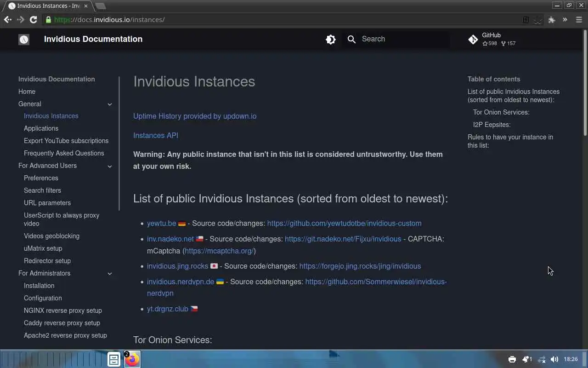
Task: Open Apache2 reverse proxy setup page
Action: pos(65,335)
